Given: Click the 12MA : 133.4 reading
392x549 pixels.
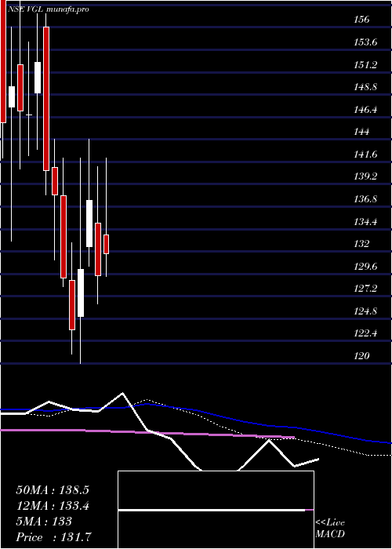Looking at the screenshot, I should pos(53,506).
